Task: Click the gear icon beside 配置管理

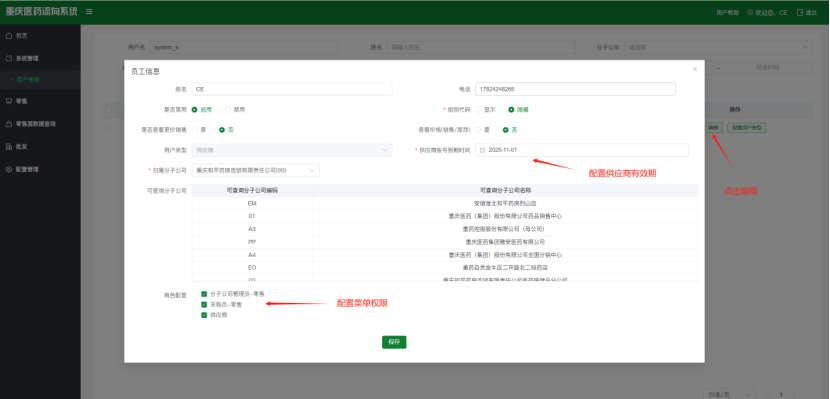Action: coord(8,169)
